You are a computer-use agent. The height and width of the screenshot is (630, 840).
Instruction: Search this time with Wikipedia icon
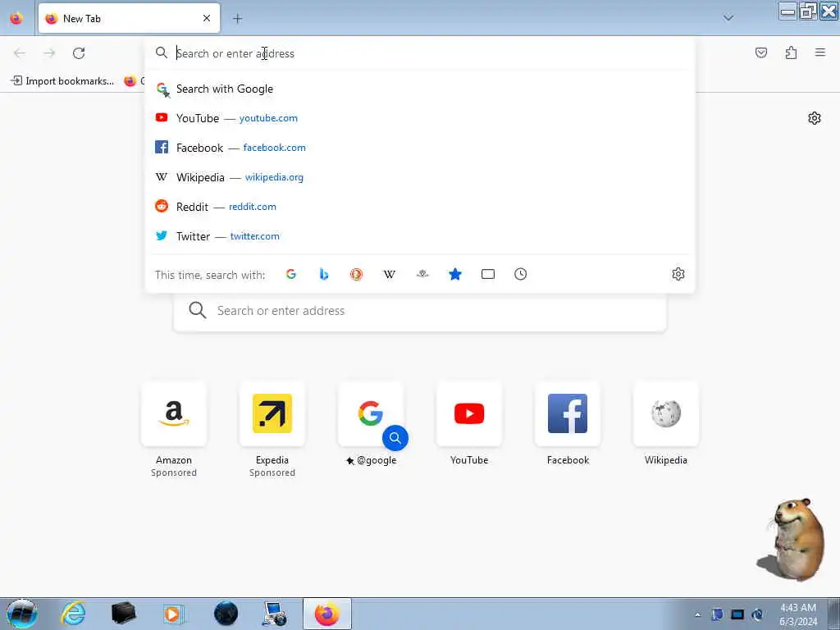coord(390,274)
